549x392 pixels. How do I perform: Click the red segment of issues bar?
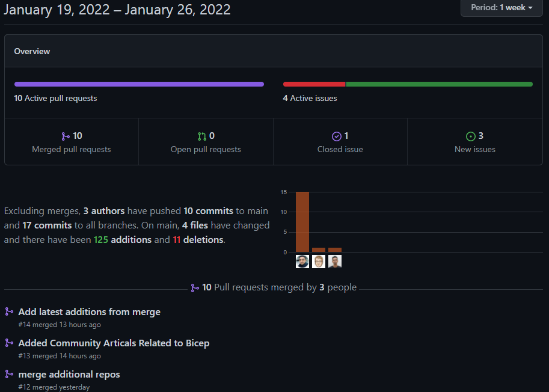(314, 84)
